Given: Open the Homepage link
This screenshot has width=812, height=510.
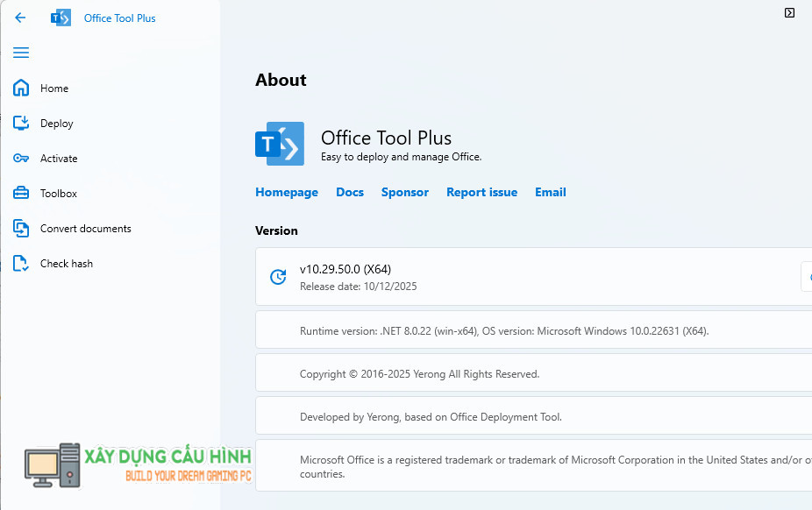Looking at the screenshot, I should coord(287,192).
